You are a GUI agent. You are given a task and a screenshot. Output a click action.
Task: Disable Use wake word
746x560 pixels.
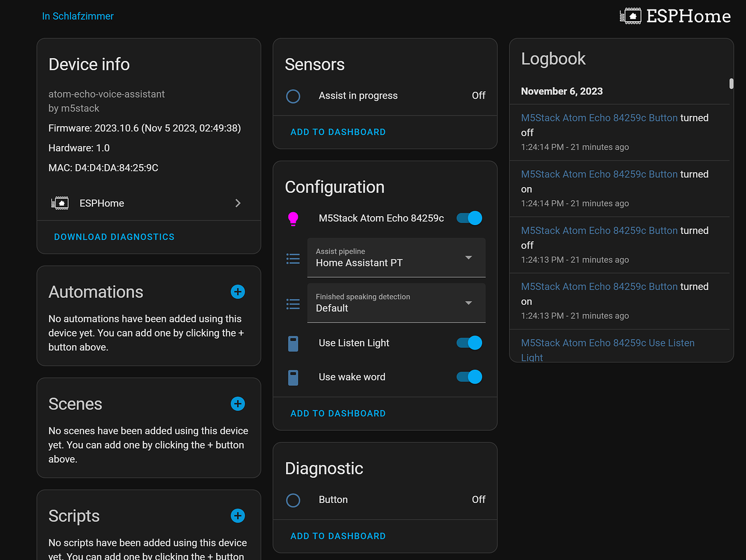pyautogui.click(x=469, y=377)
